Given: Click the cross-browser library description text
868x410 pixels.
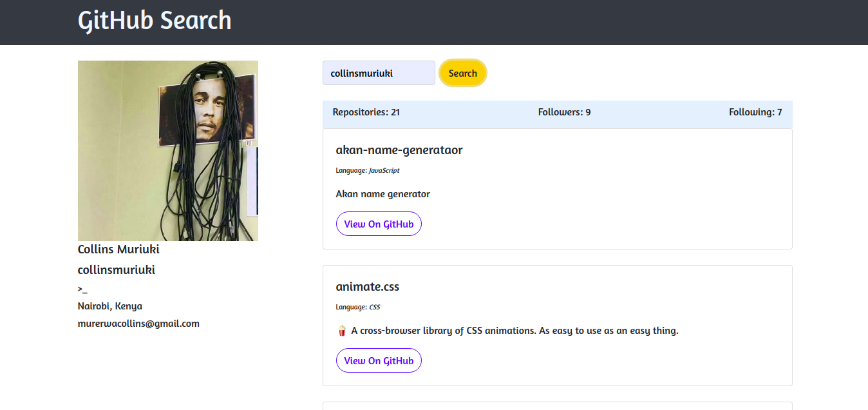Looking at the screenshot, I should point(514,331).
